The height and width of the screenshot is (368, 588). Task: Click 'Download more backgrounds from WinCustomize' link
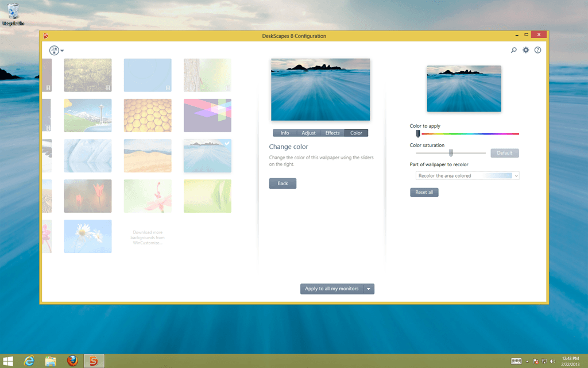click(x=148, y=236)
